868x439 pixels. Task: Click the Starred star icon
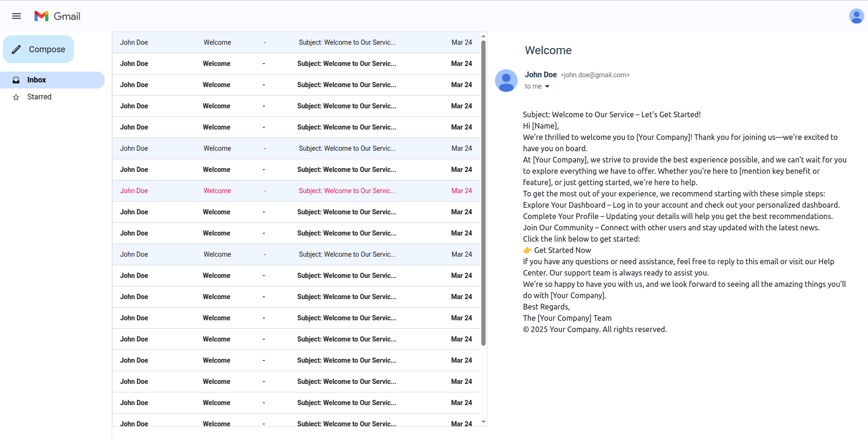pyautogui.click(x=16, y=97)
